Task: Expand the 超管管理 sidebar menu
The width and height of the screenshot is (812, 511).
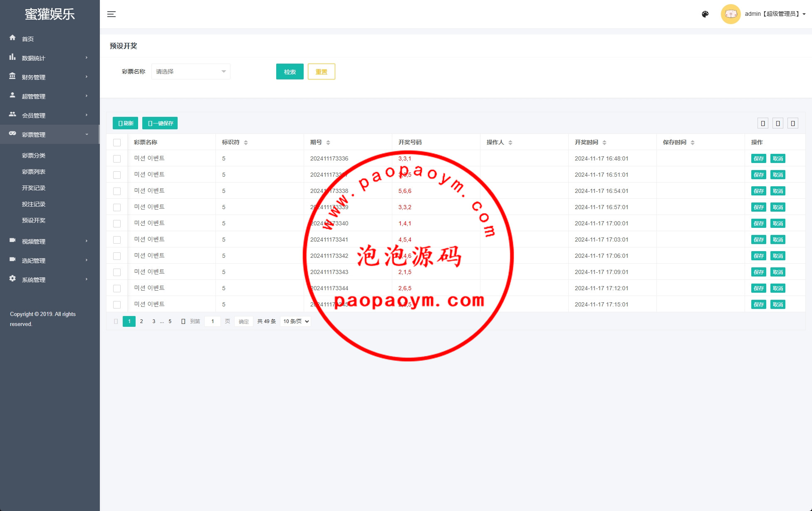Action: point(50,96)
